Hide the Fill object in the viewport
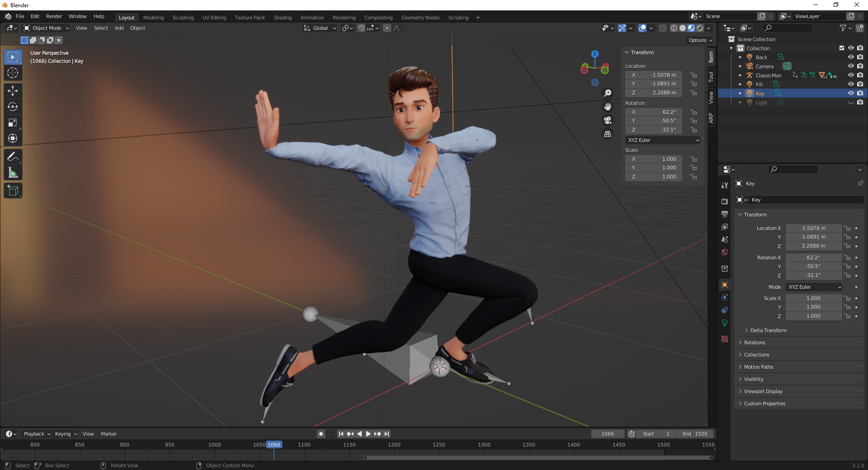Screen dimensions: 868x470 point(851,84)
